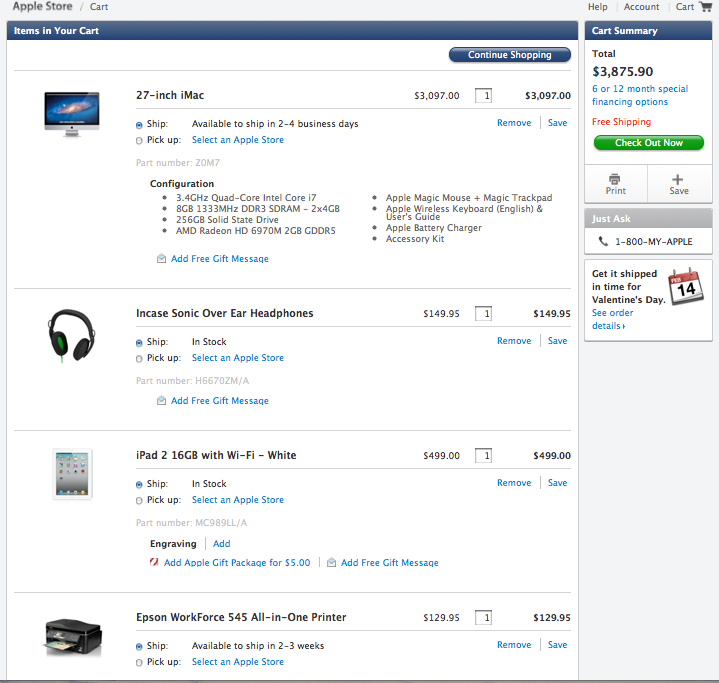719x683 pixels.
Task: Click the February 14 calendar icon
Action: click(x=686, y=288)
